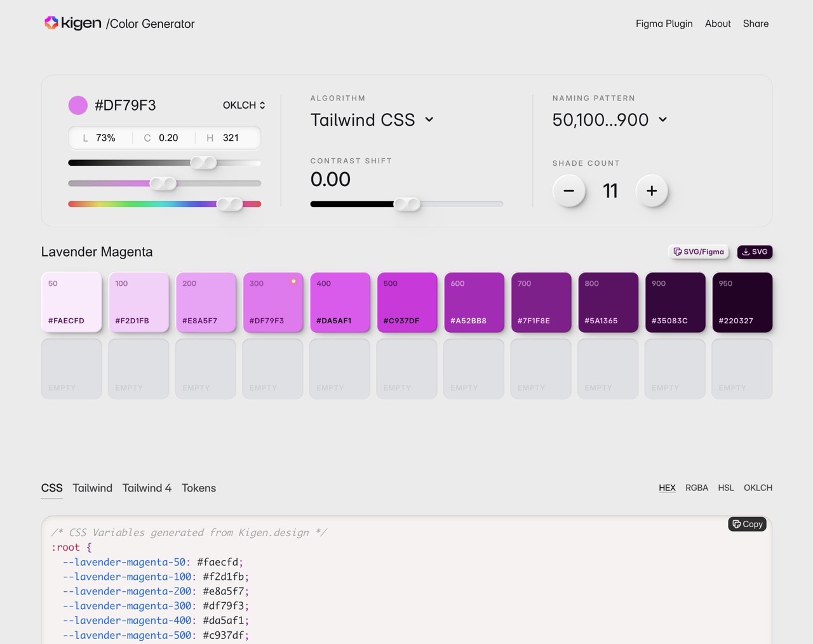Click the Contrast Shift slider handle

(x=406, y=204)
